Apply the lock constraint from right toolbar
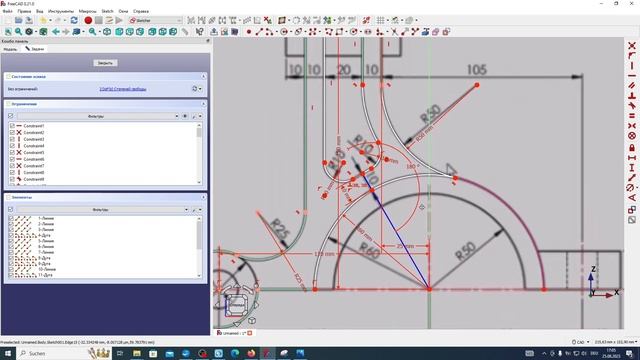The width and height of the screenshot is (640, 360). pos(632,147)
